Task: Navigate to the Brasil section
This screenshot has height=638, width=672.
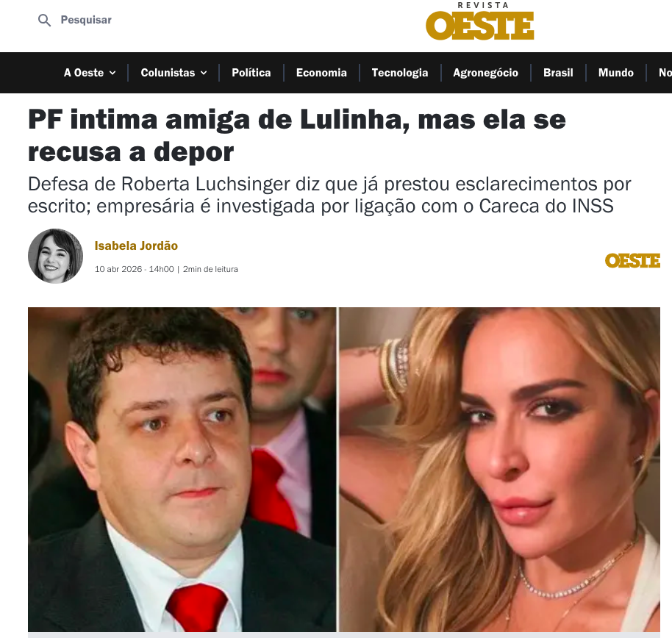Action: [x=558, y=73]
